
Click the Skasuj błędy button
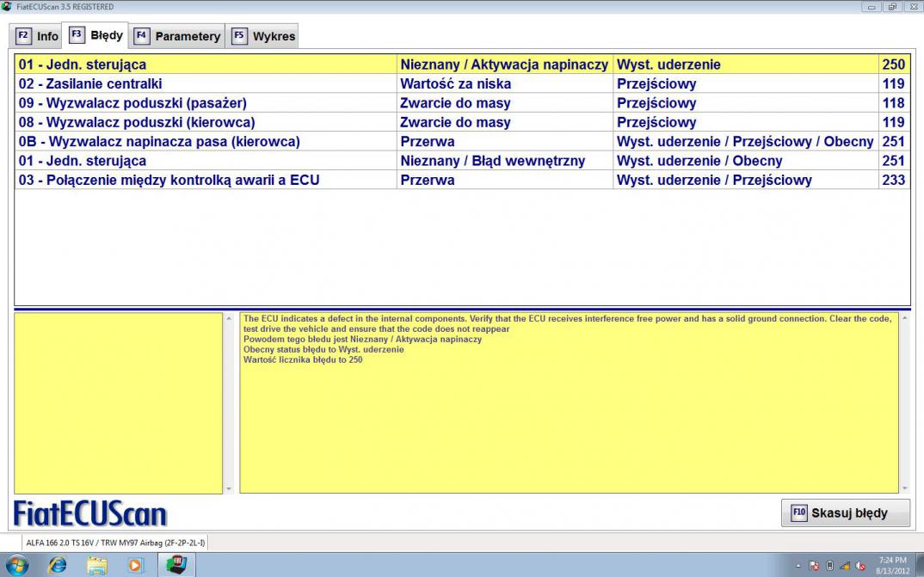(x=845, y=513)
